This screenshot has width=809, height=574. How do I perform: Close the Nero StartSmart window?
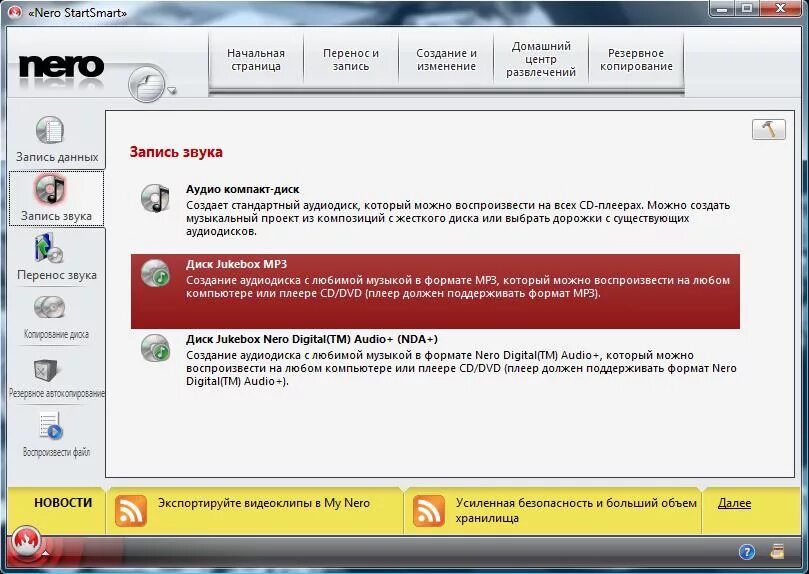click(x=781, y=9)
